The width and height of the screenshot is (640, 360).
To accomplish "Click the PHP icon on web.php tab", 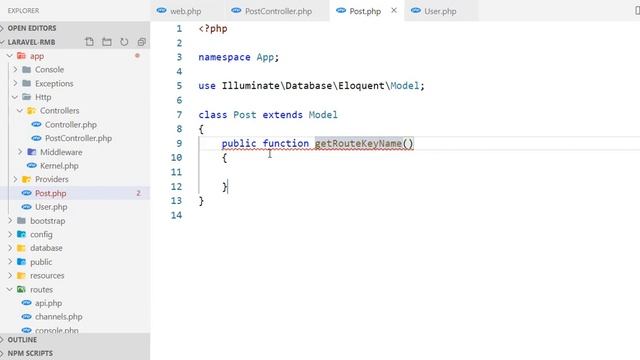I will [162, 11].
